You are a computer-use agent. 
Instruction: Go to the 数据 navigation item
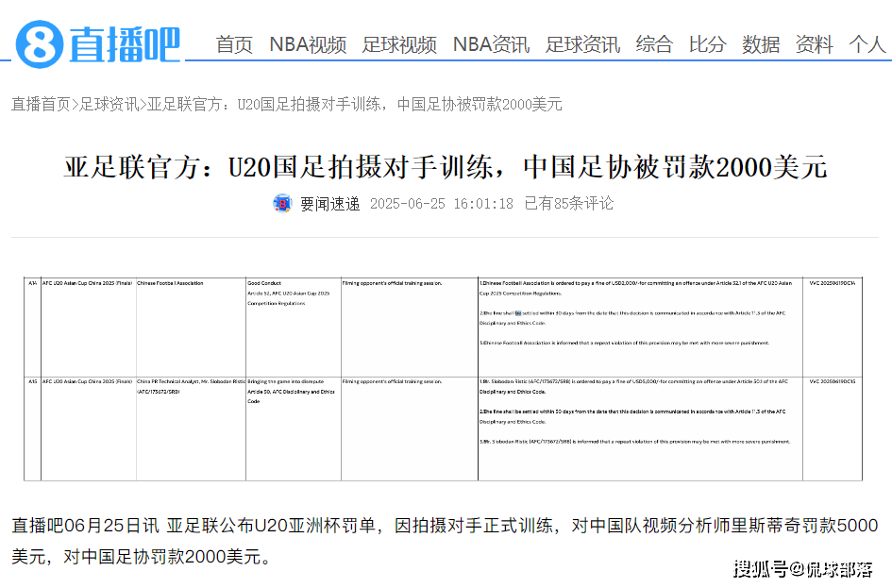point(761,44)
